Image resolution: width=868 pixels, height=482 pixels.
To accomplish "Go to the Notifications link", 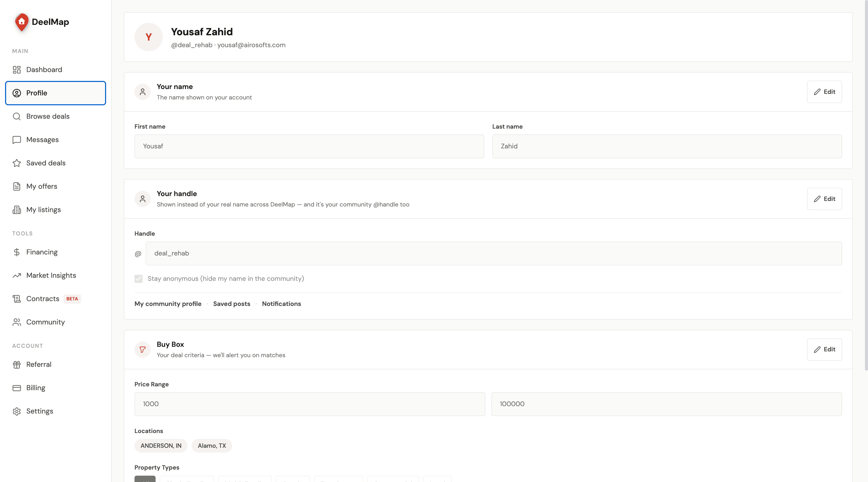I will tap(281, 304).
